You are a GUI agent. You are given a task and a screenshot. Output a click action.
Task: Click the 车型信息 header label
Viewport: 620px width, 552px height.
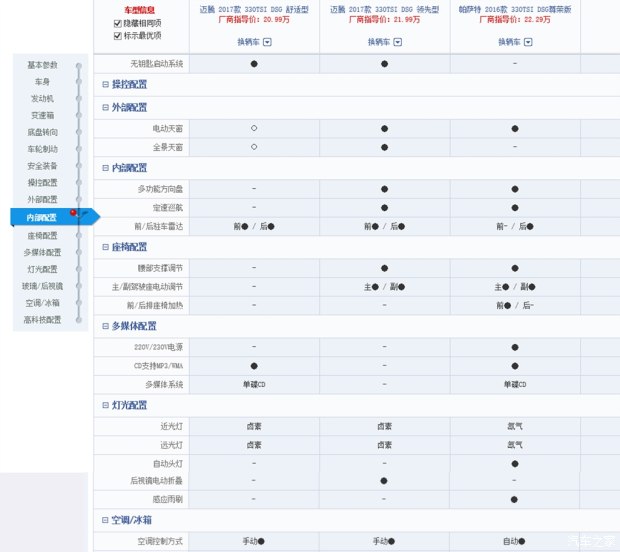(x=139, y=10)
